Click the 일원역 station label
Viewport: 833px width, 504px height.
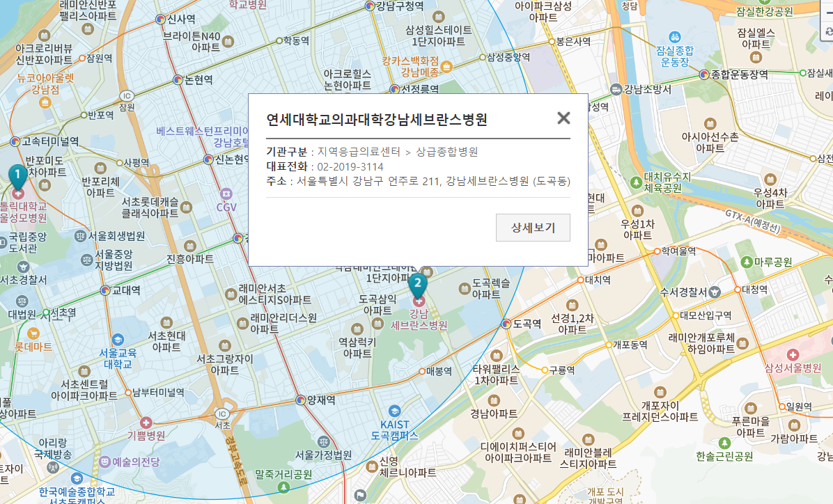point(799,407)
